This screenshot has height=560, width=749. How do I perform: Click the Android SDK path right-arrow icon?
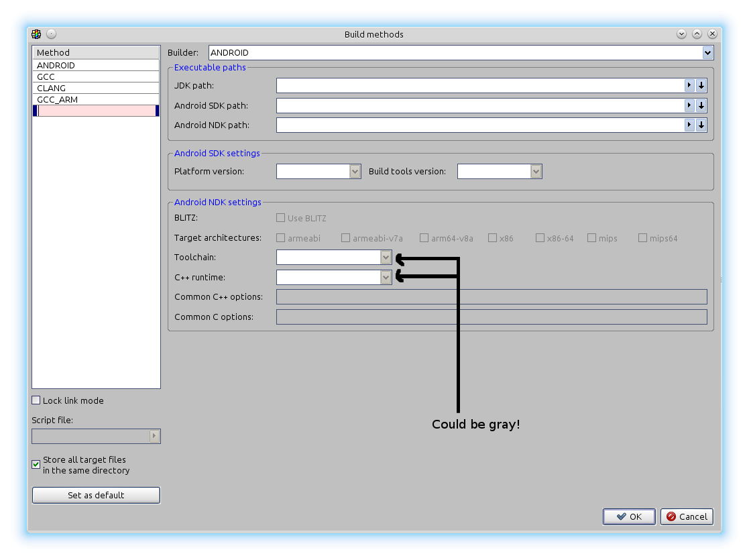689,105
